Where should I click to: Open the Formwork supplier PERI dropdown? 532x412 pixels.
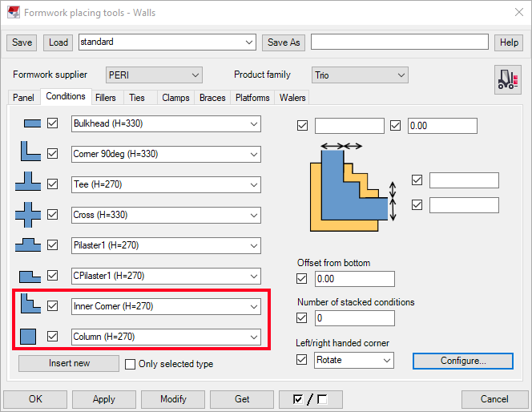(154, 75)
